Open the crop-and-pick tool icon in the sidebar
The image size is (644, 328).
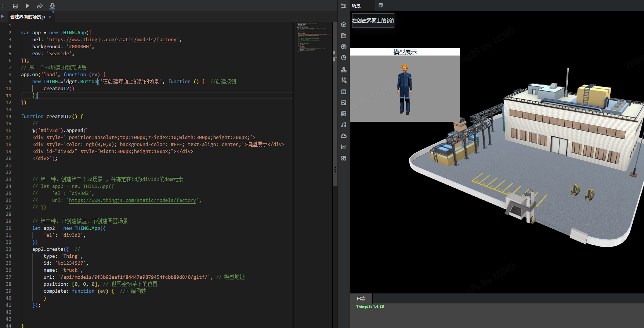344,80
